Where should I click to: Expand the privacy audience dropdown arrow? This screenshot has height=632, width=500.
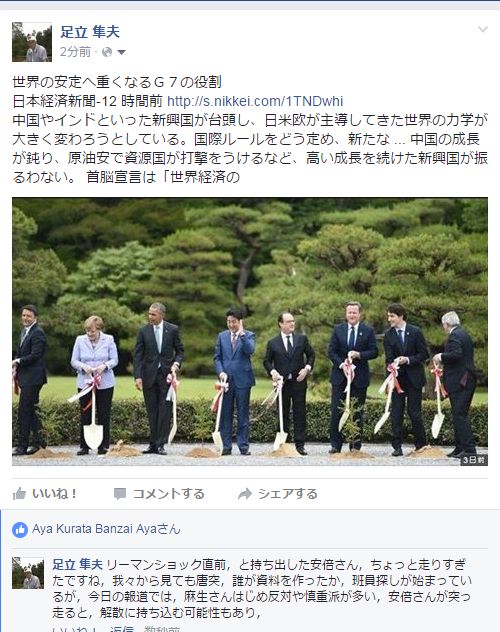tap(121, 52)
